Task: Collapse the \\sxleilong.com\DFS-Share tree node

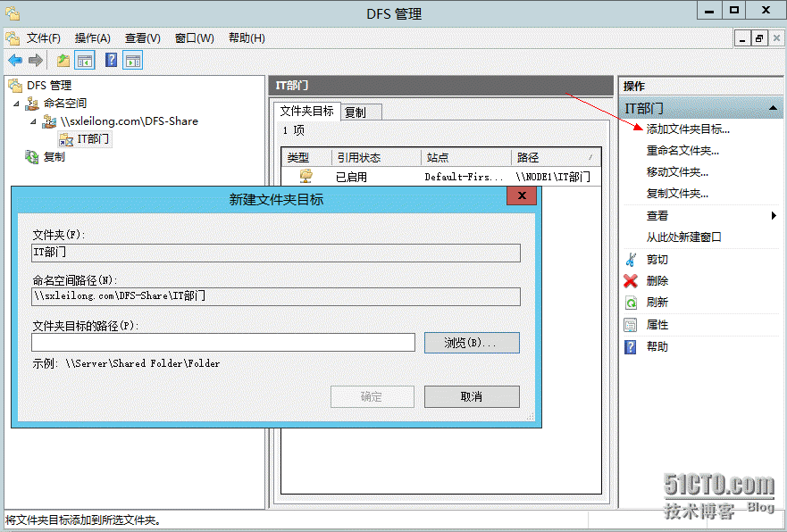Action: (33, 122)
